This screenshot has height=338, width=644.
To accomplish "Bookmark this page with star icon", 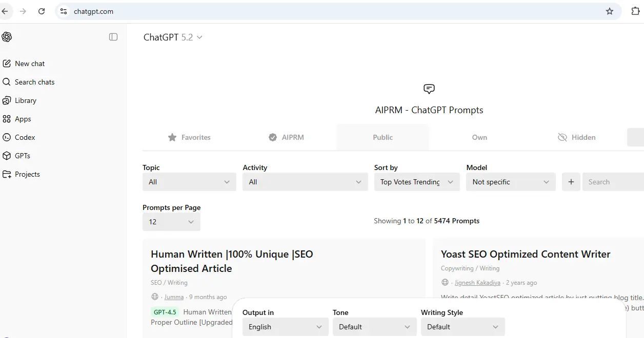I will pos(610,11).
